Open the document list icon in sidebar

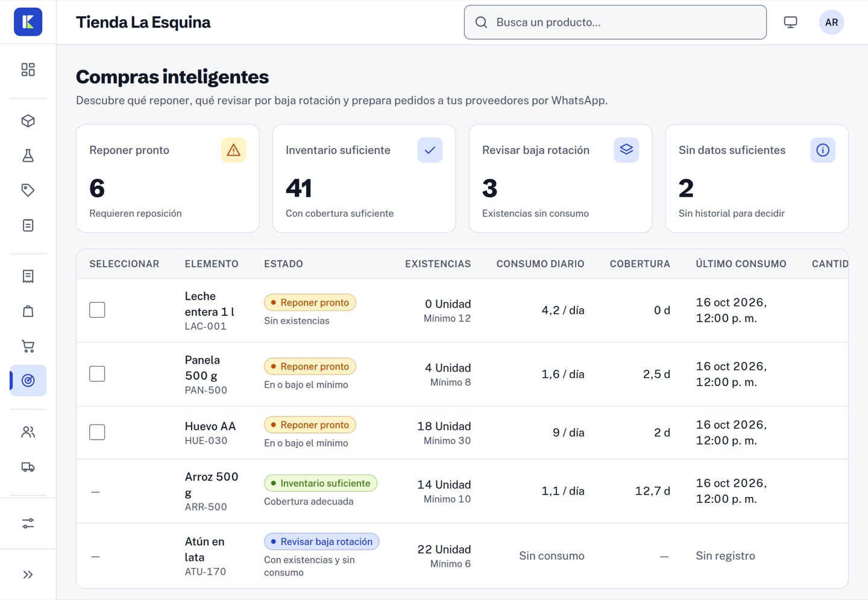pos(28,226)
